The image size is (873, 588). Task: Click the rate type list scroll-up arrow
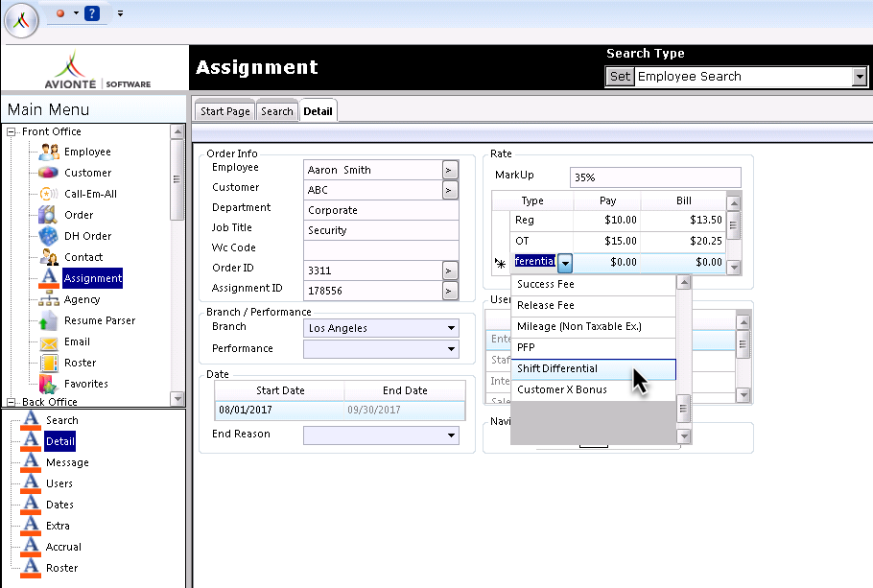(684, 282)
